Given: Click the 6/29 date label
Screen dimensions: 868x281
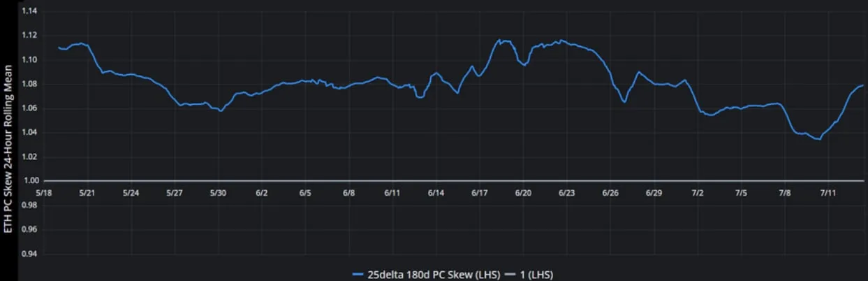Looking at the screenshot, I should pos(654,192).
